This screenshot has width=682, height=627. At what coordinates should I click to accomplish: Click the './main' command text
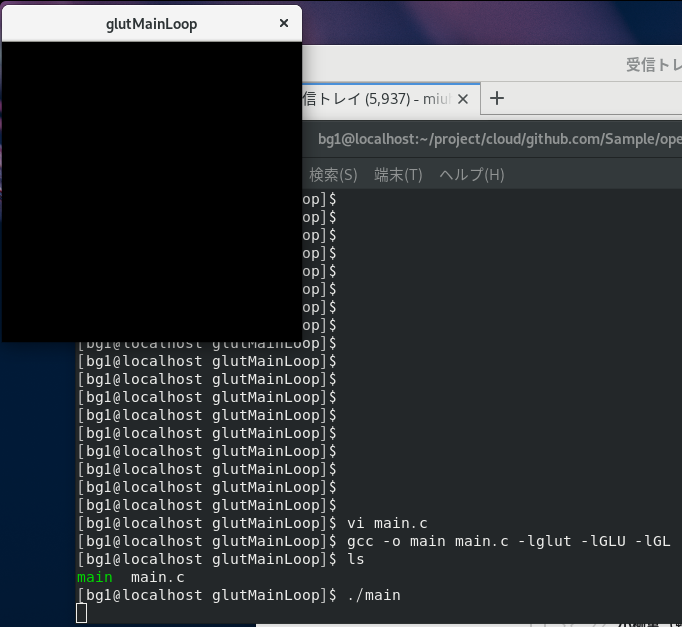[374, 595]
